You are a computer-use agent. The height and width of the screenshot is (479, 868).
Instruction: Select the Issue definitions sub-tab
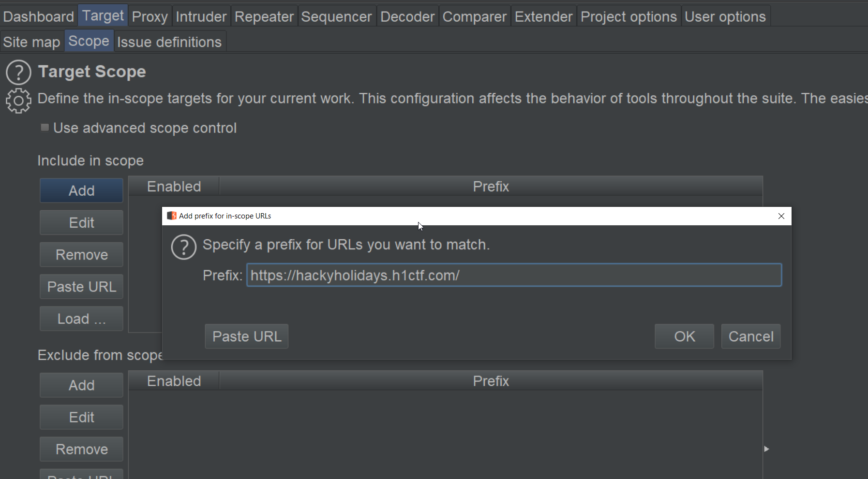click(x=169, y=42)
